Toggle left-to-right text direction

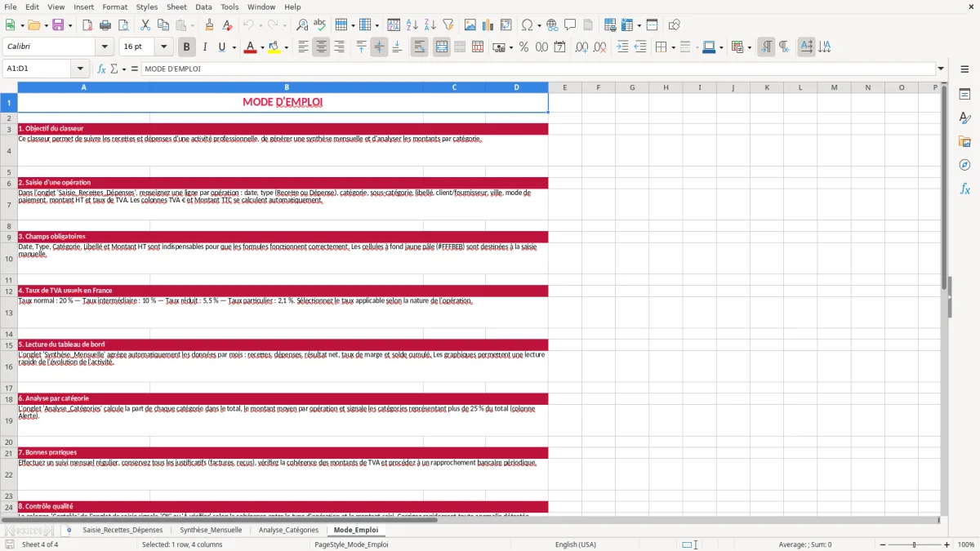point(766,47)
